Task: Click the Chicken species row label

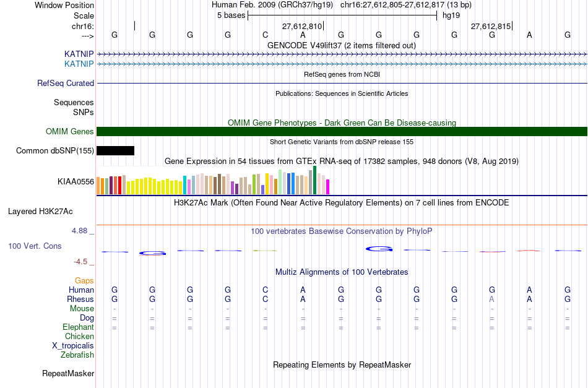Action: point(79,336)
